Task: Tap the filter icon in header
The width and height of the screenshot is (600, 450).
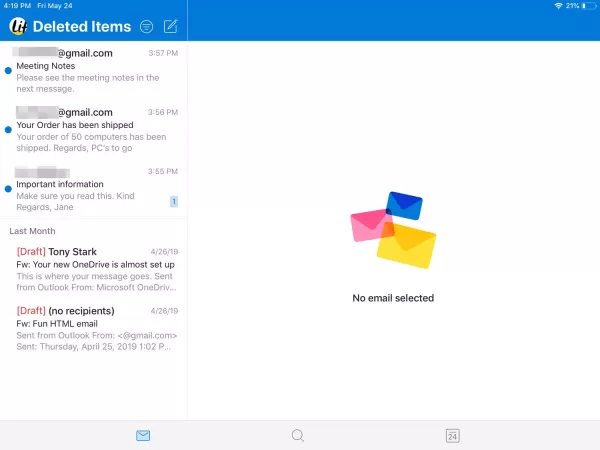Action: tap(147, 26)
